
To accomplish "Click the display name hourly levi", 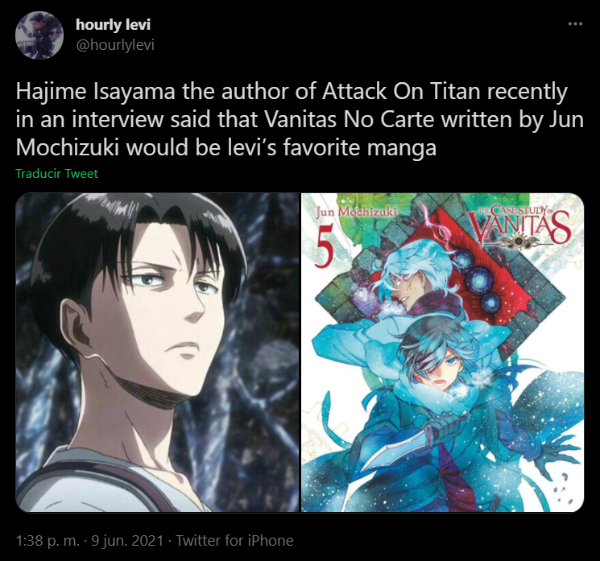I will 113,24.
